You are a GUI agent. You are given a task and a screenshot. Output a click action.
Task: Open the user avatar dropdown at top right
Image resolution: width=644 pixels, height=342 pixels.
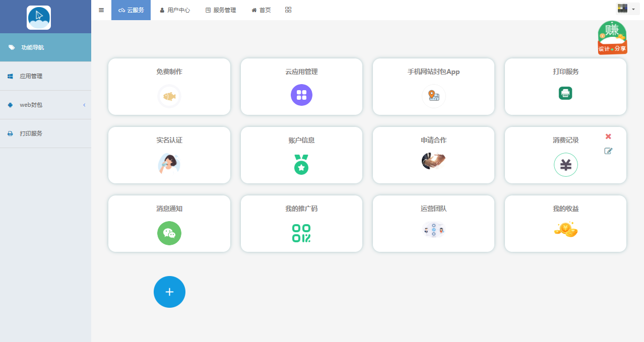click(626, 9)
